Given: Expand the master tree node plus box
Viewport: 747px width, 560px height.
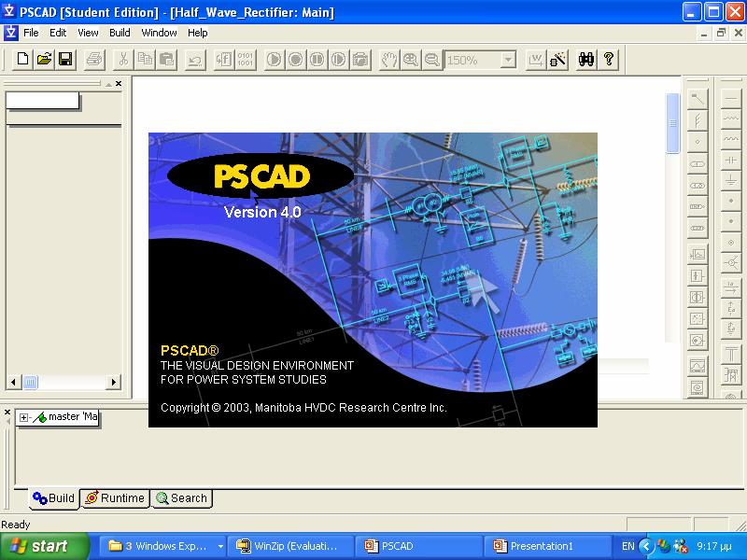Looking at the screenshot, I should pos(23,417).
